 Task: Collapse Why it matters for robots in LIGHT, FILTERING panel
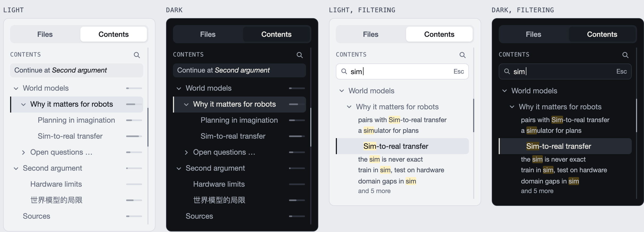[349, 107]
